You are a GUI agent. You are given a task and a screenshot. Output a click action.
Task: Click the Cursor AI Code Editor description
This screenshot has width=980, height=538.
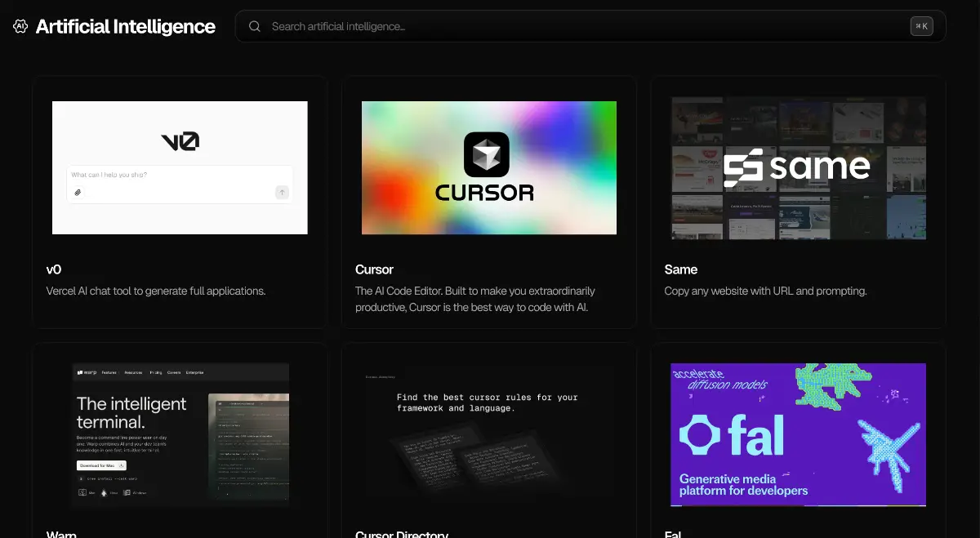475,299
